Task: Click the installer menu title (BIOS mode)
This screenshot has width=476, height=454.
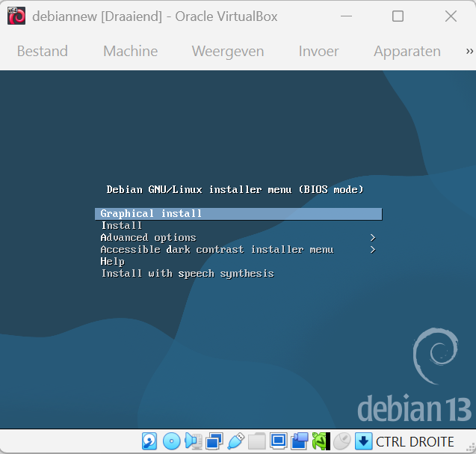Action: click(x=235, y=190)
